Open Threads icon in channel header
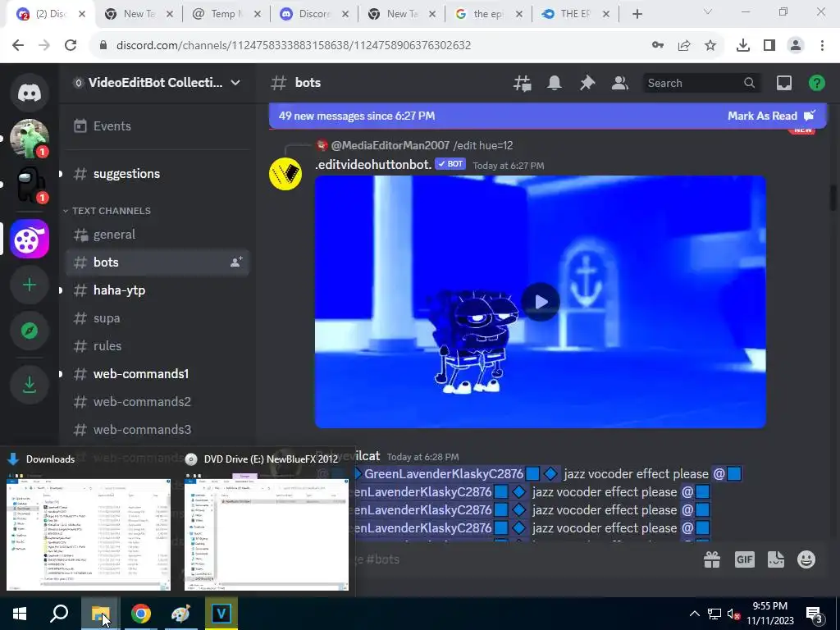840x630 pixels. click(x=522, y=83)
